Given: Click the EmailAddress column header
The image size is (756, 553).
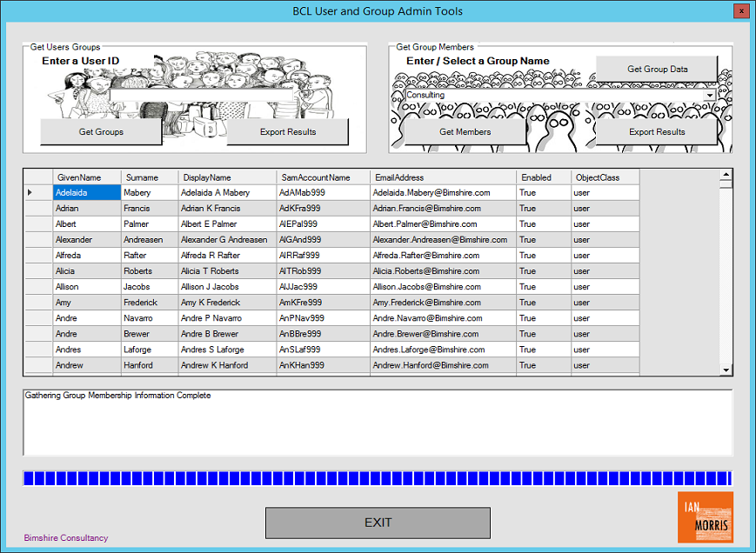Looking at the screenshot, I should [442, 177].
